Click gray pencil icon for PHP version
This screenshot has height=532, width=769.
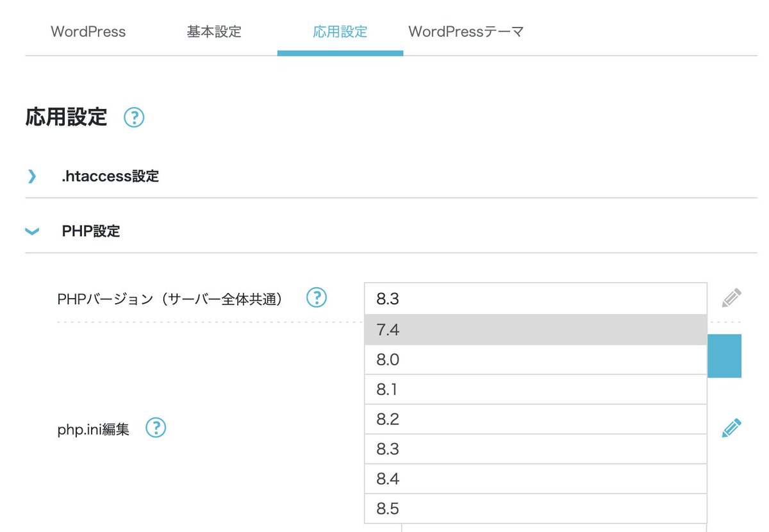[731, 298]
